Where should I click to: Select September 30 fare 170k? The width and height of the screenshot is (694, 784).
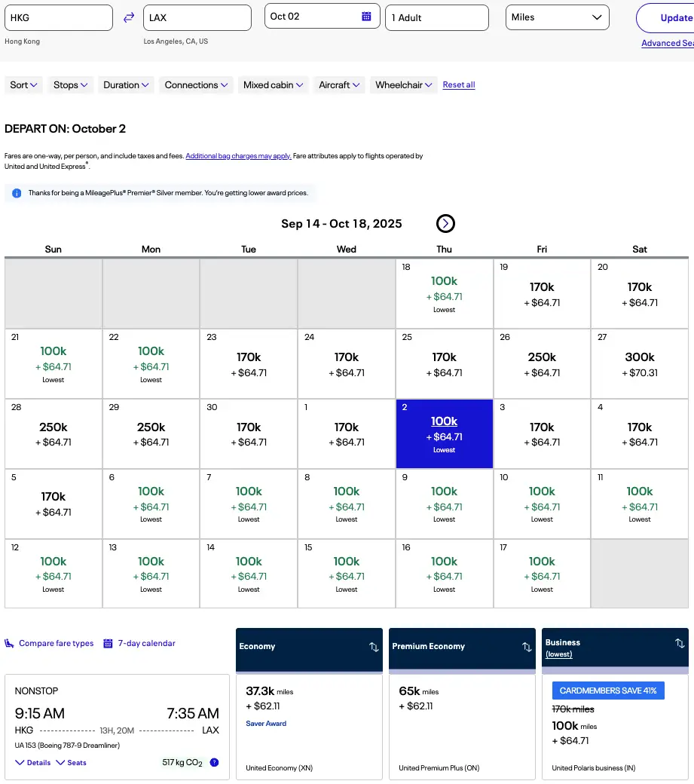249,433
